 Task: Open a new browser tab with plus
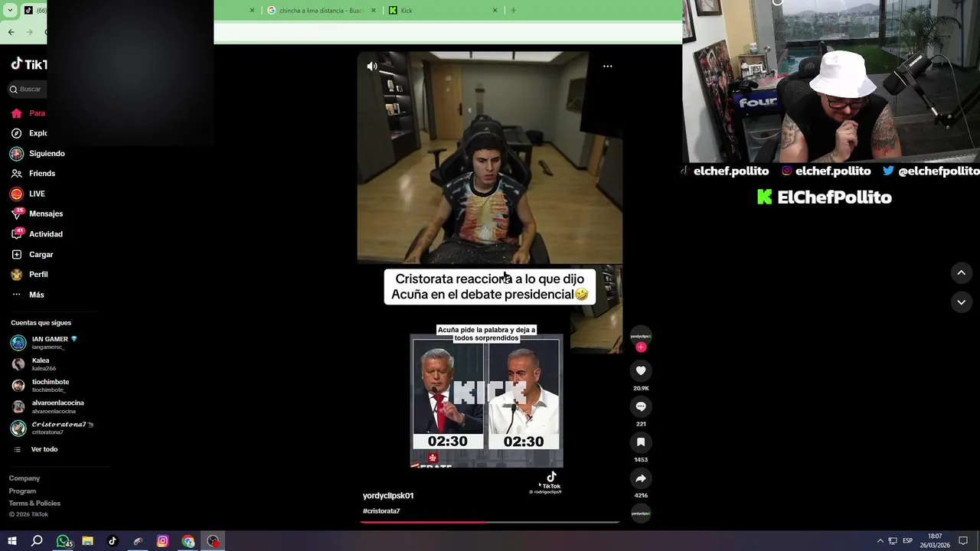pyautogui.click(x=513, y=11)
